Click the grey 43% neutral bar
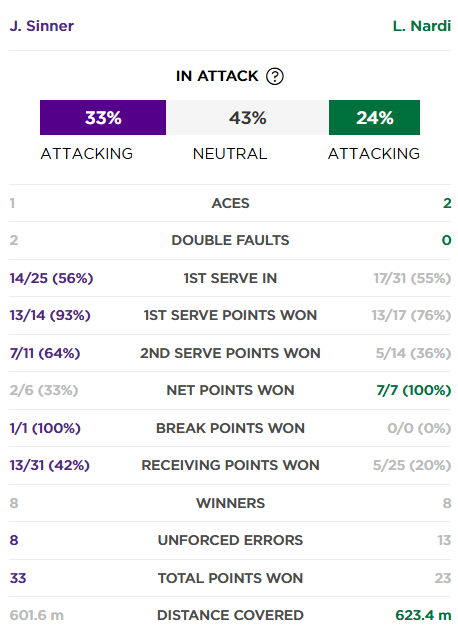The width and height of the screenshot is (458, 629). [x=247, y=118]
